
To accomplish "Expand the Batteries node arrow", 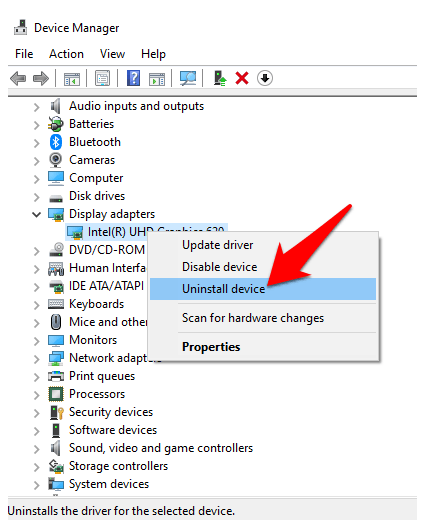I will (x=36, y=125).
